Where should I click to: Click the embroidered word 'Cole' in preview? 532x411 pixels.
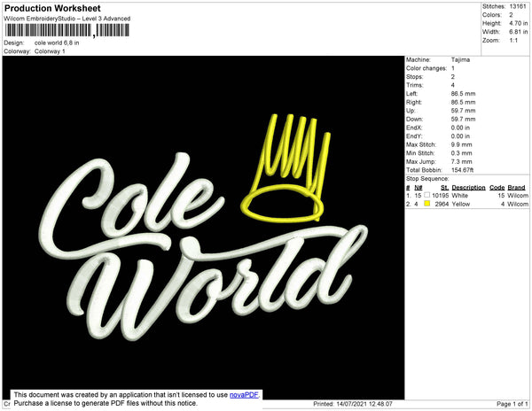pos(130,205)
